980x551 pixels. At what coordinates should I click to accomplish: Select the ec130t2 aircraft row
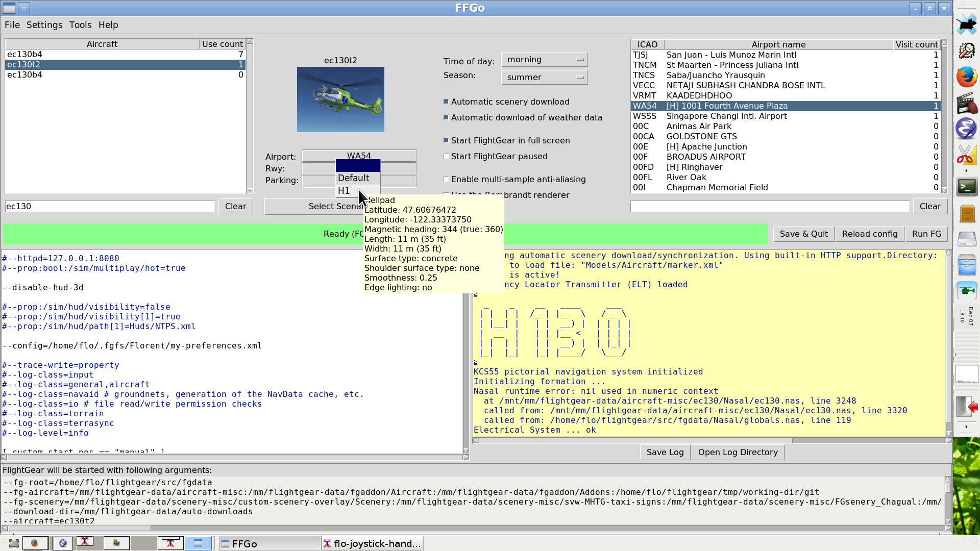[x=125, y=65]
